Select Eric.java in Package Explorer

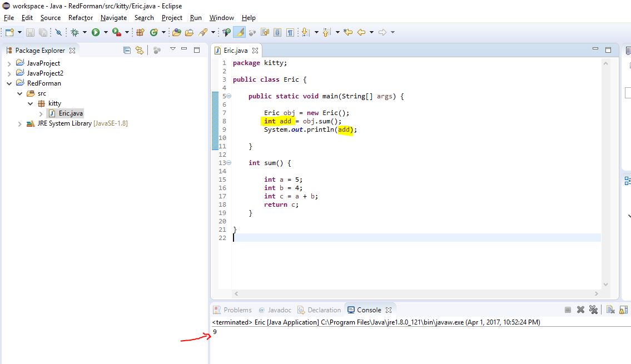69,113
